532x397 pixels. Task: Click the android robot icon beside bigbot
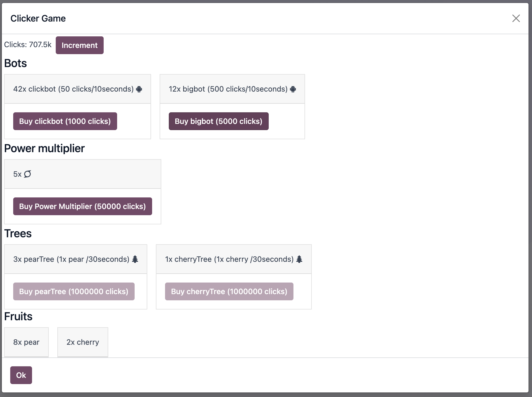pos(293,89)
